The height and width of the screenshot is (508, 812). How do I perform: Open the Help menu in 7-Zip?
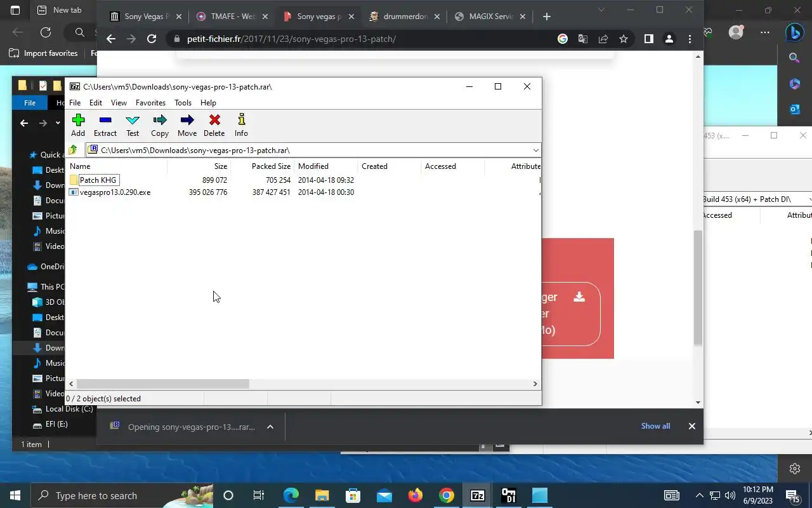pyautogui.click(x=208, y=102)
